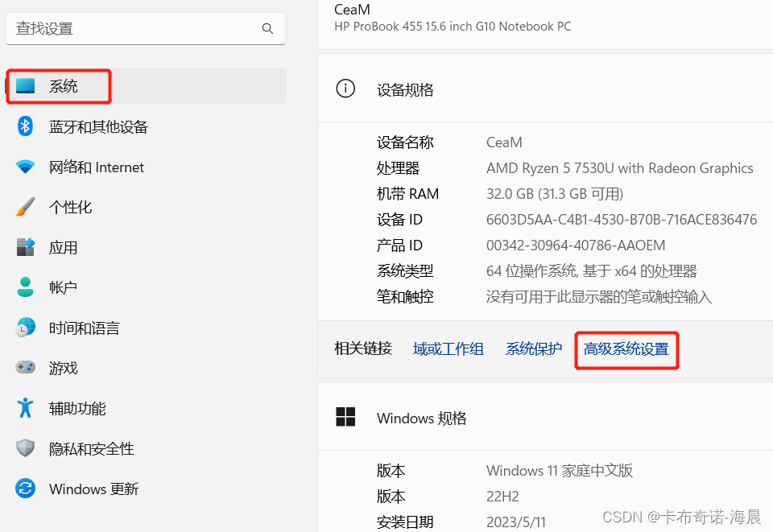
Task: Click the 设备规格 info icon
Action: click(345, 89)
